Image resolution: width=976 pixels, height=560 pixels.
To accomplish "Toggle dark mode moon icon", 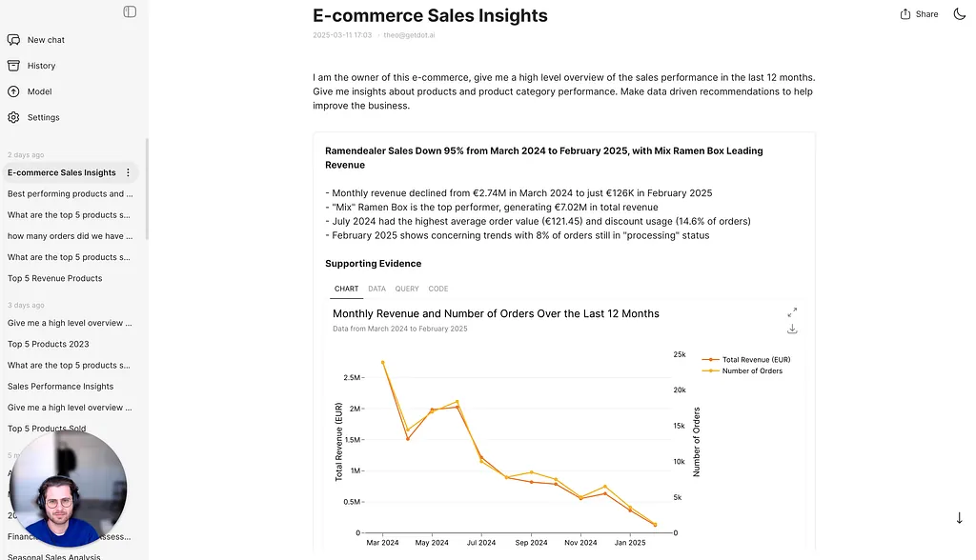I will (959, 14).
